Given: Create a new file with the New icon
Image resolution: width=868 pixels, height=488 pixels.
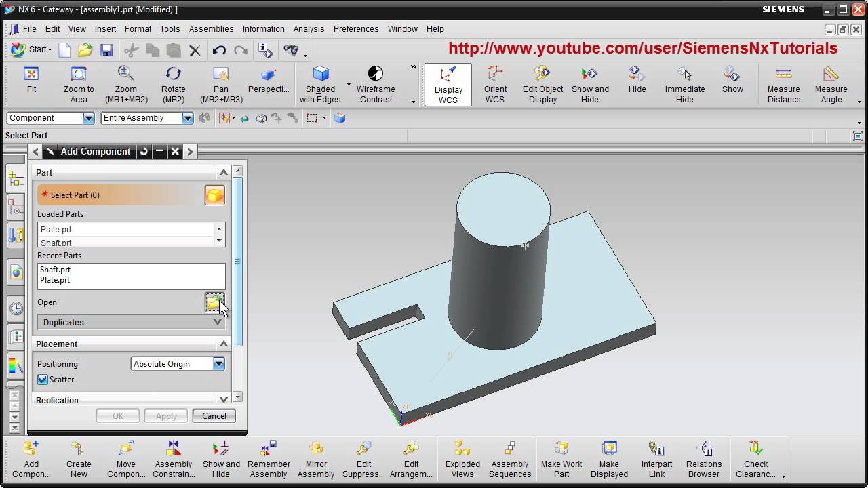Looking at the screenshot, I should tap(64, 49).
